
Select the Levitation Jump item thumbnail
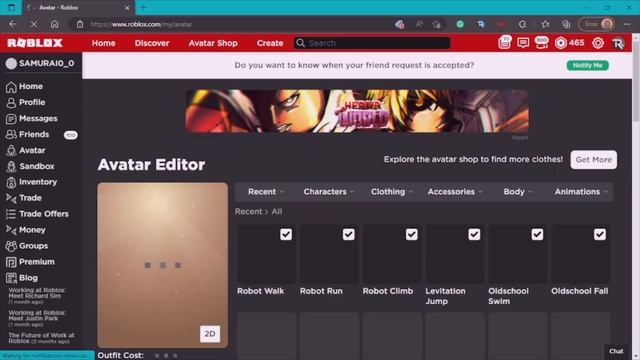pyautogui.click(x=455, y=254)
